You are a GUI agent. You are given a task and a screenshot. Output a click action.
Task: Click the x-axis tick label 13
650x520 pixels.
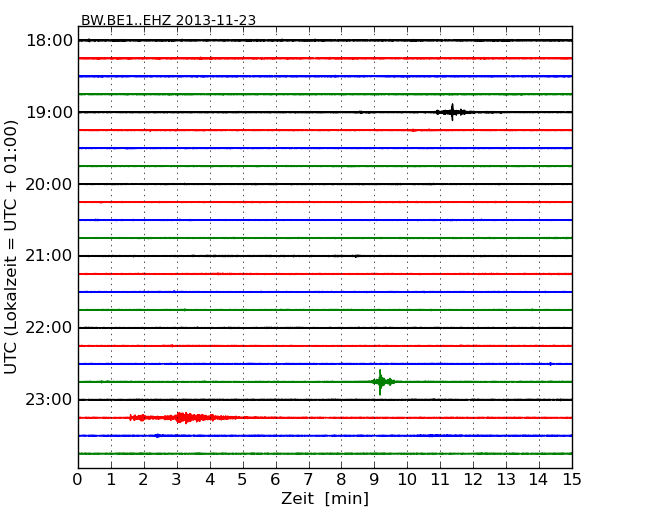point(506,479)
